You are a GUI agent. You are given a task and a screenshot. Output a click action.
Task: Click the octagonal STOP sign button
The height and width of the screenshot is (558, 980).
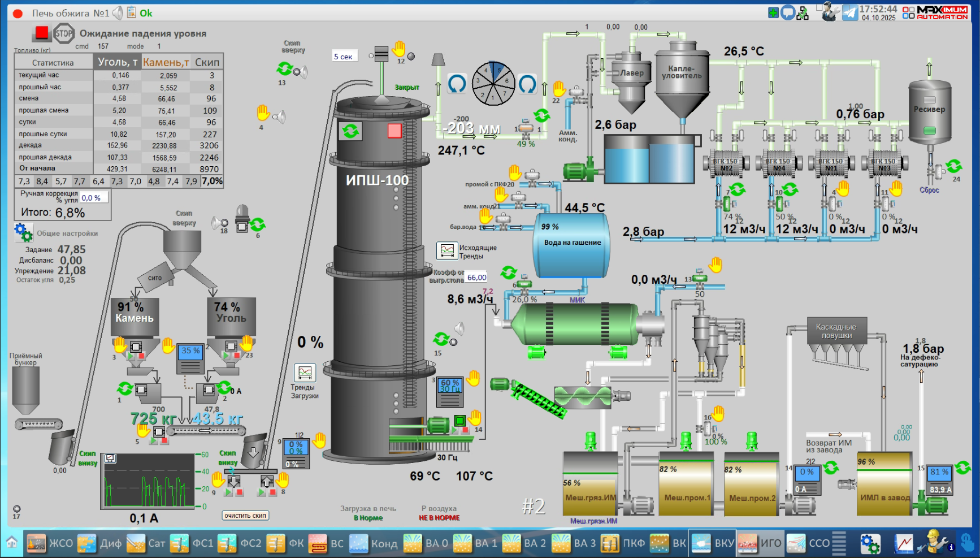coord(64,33)
